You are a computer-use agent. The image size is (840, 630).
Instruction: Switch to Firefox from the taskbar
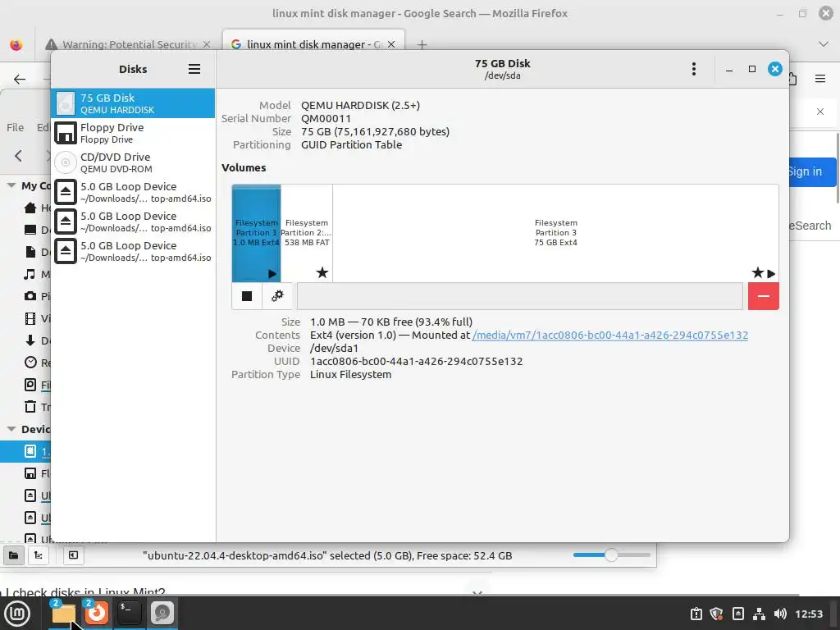[97, 614]
